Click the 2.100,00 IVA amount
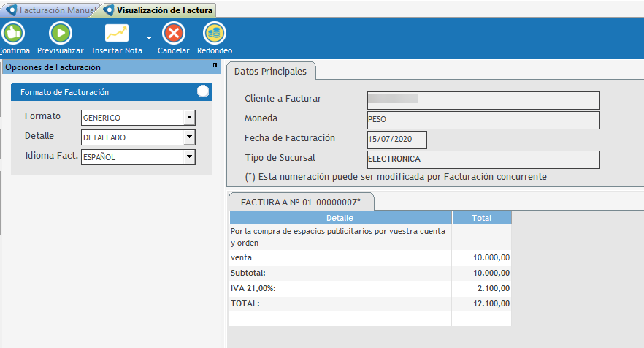This screenshot has width=644, height=348. 494,288
